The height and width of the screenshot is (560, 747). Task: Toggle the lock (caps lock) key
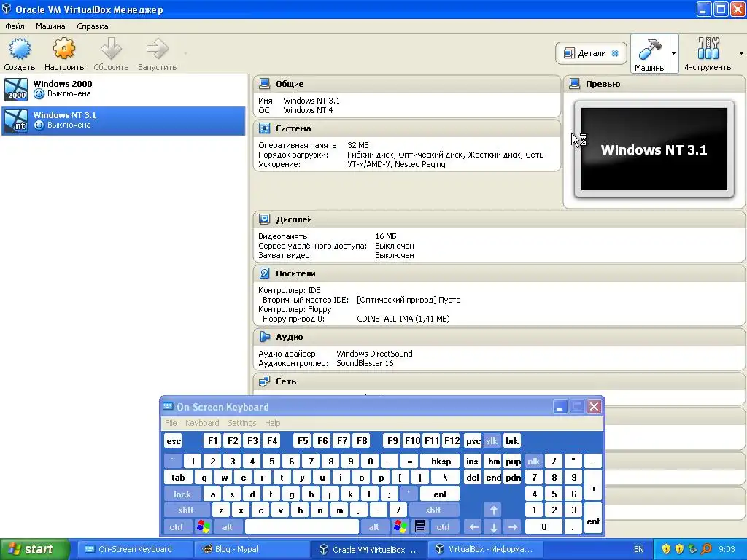182,494
